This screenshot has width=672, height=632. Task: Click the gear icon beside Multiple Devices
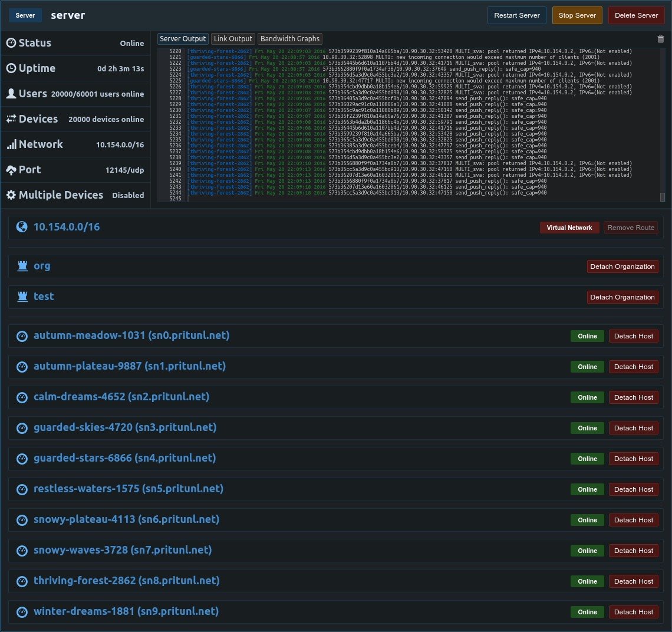click(x=11, y=195)
